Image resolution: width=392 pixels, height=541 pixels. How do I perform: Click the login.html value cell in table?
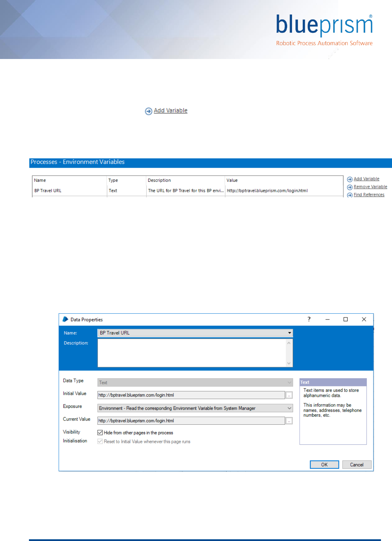pyautogui.click(x=267, y=190)
